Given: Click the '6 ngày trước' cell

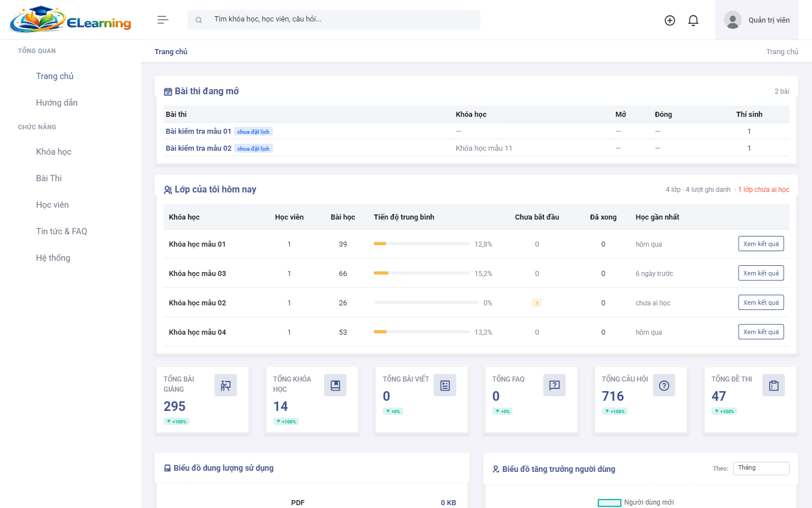Looking at the screenshot, I should click(655, 274).
